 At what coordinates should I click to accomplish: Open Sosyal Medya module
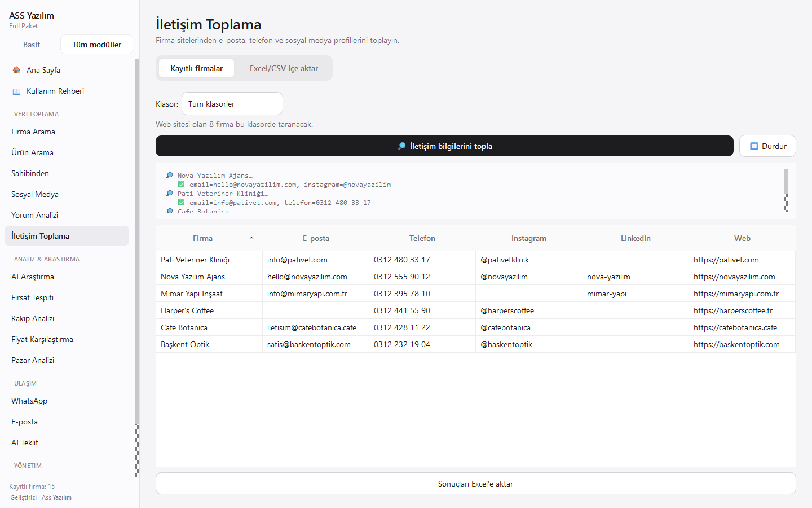pyautogui.click(x=67, y=194)
